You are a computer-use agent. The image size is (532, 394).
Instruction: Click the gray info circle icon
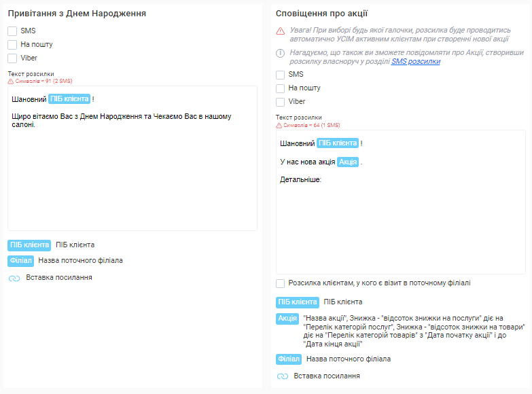click(281, 53)
